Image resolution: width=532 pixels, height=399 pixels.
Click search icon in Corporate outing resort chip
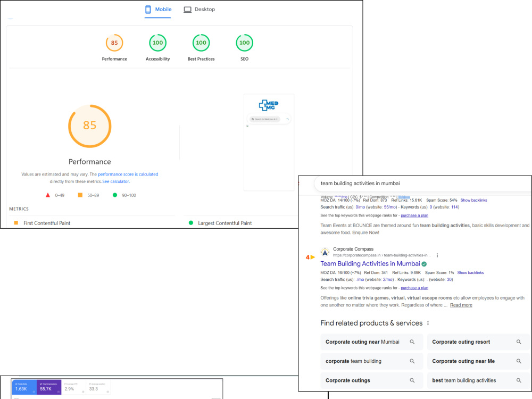click(x=519, y=342)
